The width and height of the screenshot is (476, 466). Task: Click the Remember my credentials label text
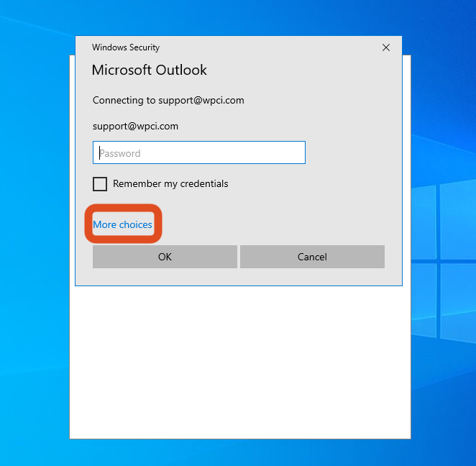coord(170,184)
